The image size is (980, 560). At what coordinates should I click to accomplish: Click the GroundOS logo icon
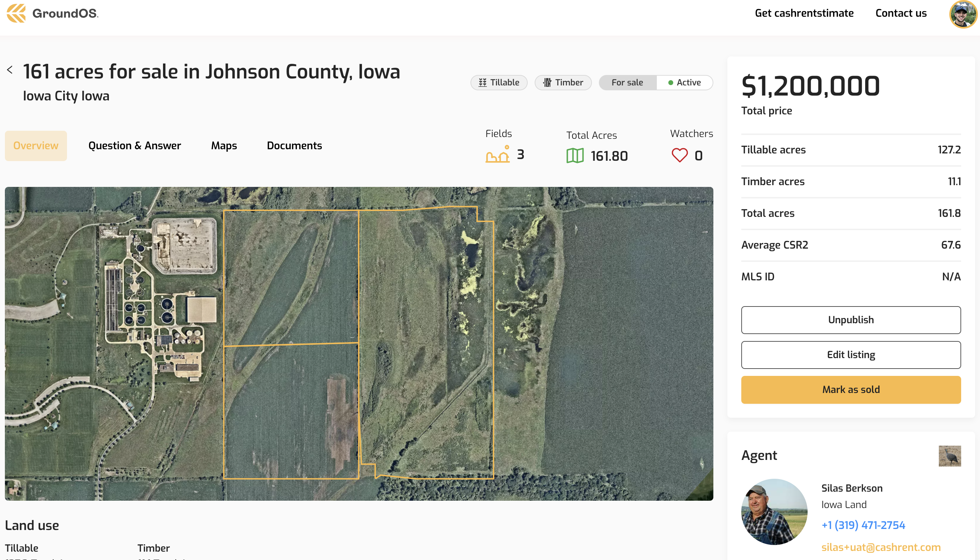click(16, 13)
